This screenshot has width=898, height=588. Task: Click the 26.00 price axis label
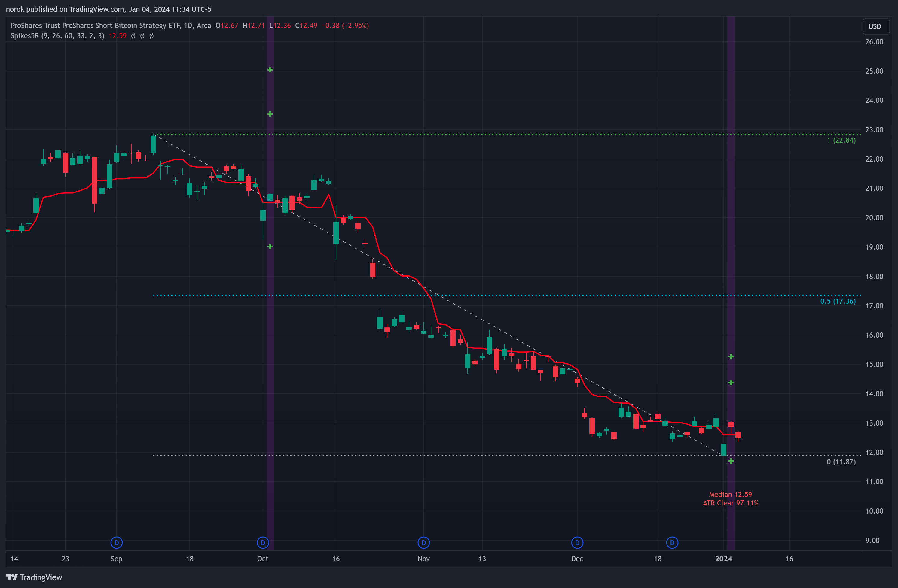[x=874, y=42]
